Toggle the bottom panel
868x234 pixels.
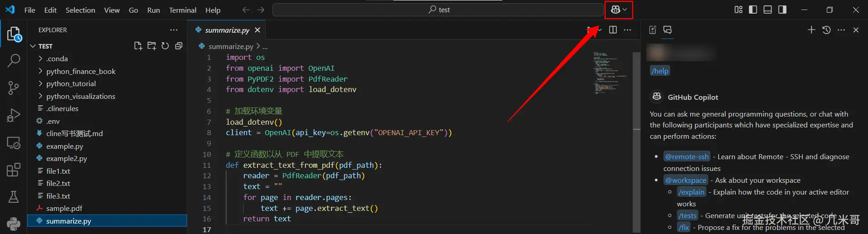pyautogui.click(x=768, y=10)
